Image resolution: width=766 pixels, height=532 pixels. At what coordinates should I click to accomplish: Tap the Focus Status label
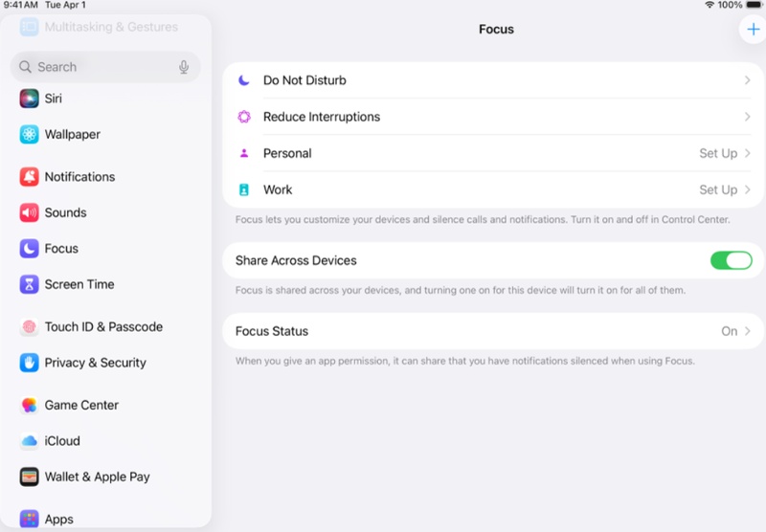pos(272,331)
